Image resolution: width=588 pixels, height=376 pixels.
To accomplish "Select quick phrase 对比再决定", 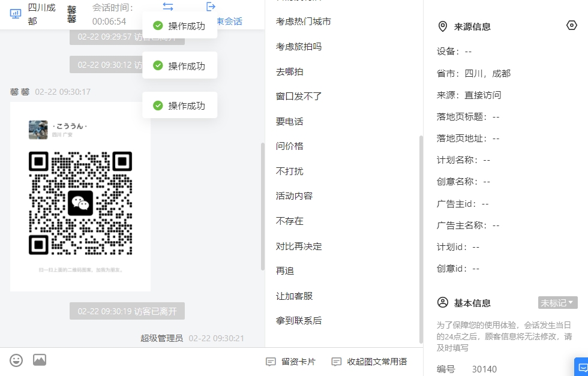I will tap(299, 246).
